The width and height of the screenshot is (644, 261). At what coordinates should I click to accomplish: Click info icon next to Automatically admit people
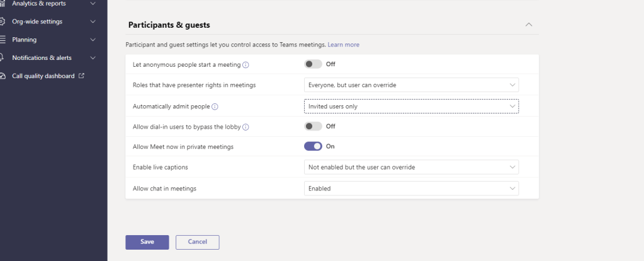[215, 107]
